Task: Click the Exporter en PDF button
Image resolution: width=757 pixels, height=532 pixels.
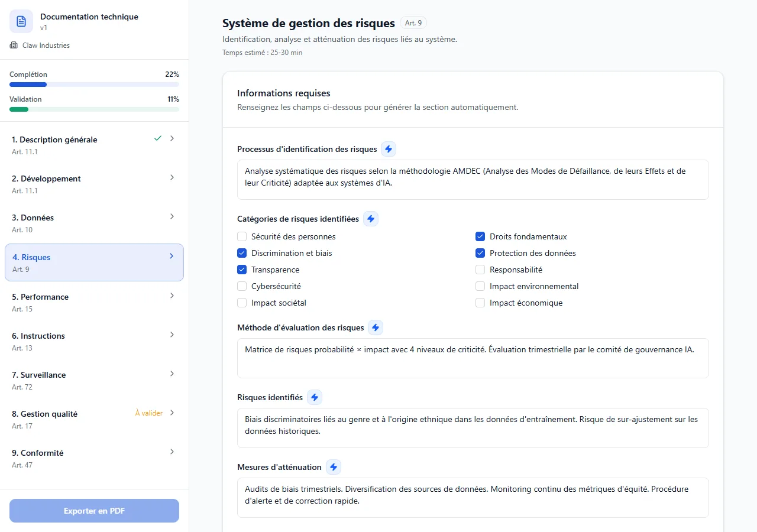Action: pyautogui.click(x=94, y=511)
